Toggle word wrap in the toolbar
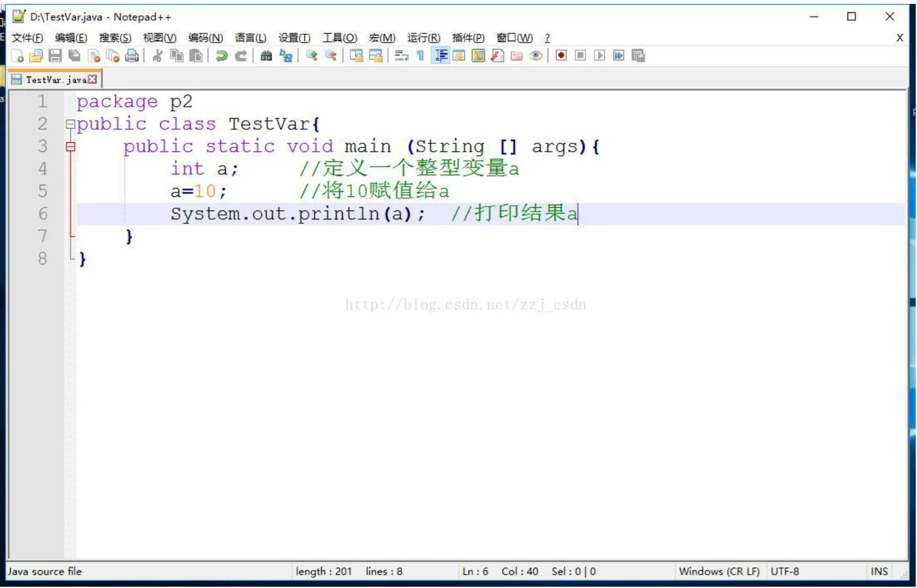Image resolution: width=917 pixels, height=588 pixels. [402, 56]
